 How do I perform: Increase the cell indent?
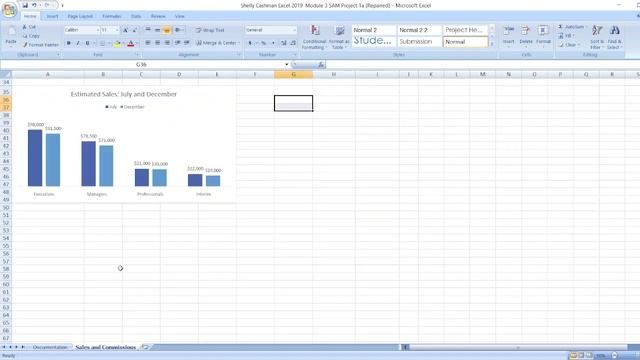click(x=187, y=43)
